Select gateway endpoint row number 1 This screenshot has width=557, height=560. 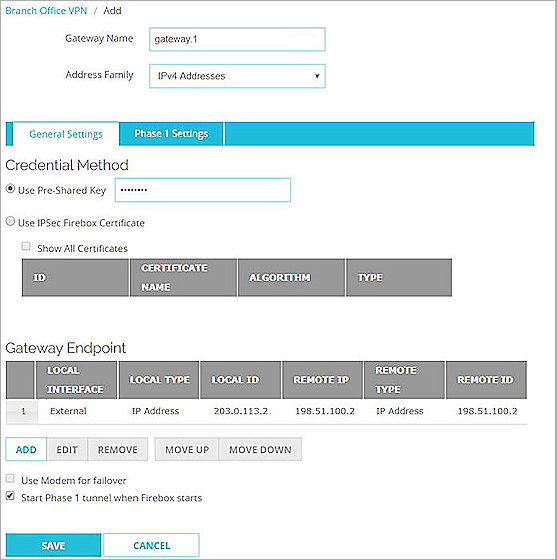[22, 411]
